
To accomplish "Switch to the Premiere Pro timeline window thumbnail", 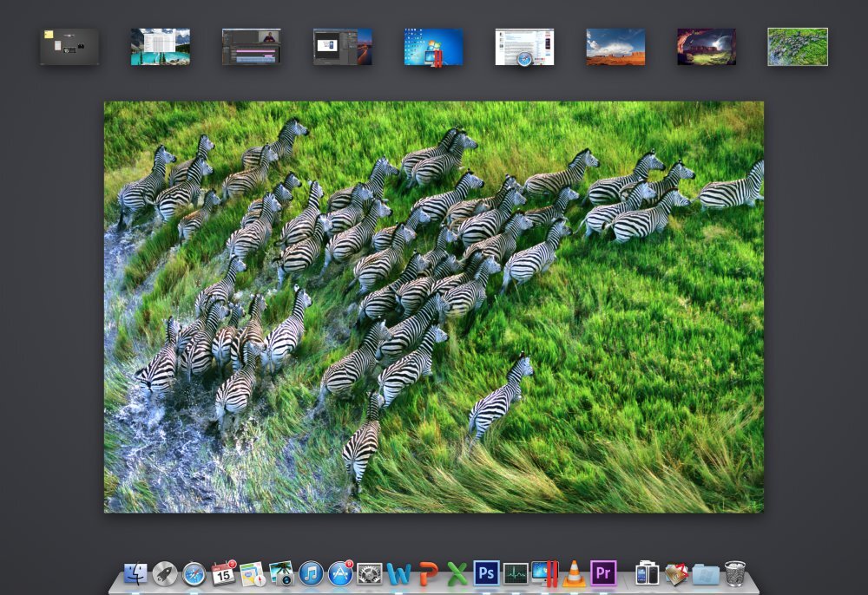I will (x=252, y=45).
